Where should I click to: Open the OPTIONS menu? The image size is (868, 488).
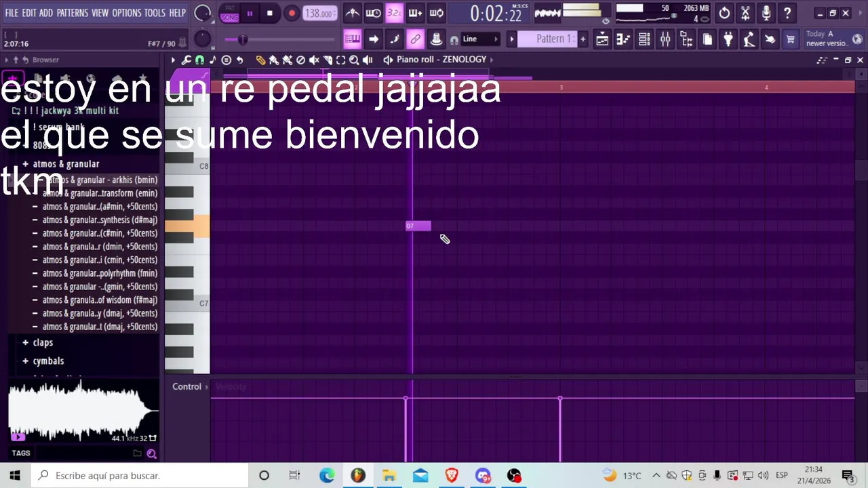pyautogui.click(x=127, y=13)
